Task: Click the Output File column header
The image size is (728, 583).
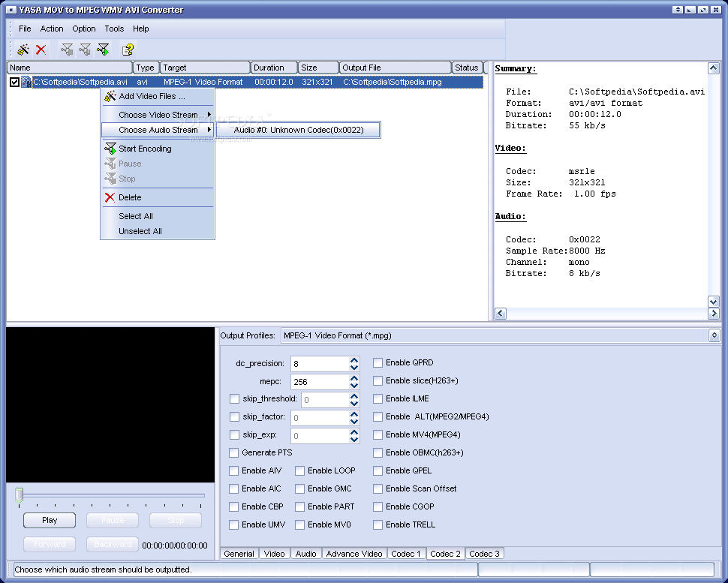Action: pos(395,68)
